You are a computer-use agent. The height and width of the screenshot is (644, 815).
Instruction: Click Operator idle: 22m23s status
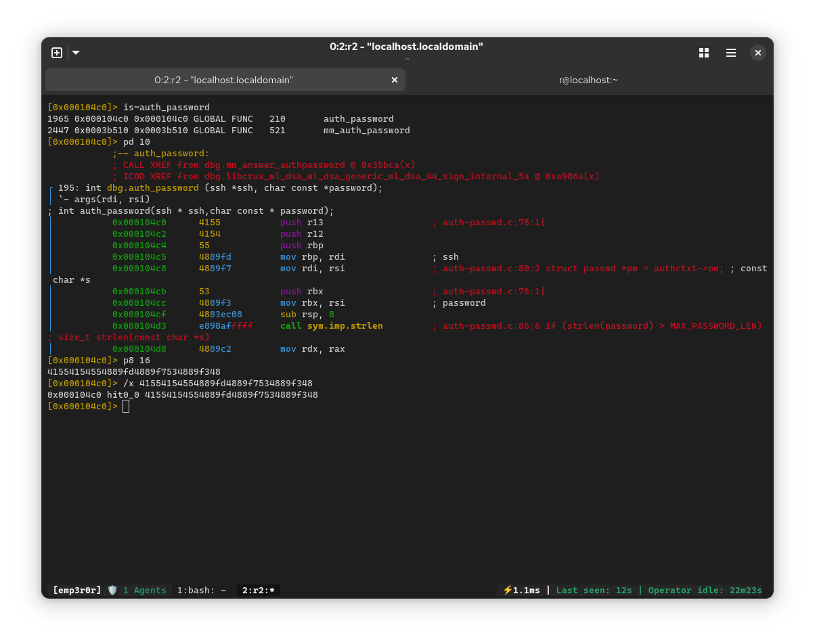click(705, 591)
